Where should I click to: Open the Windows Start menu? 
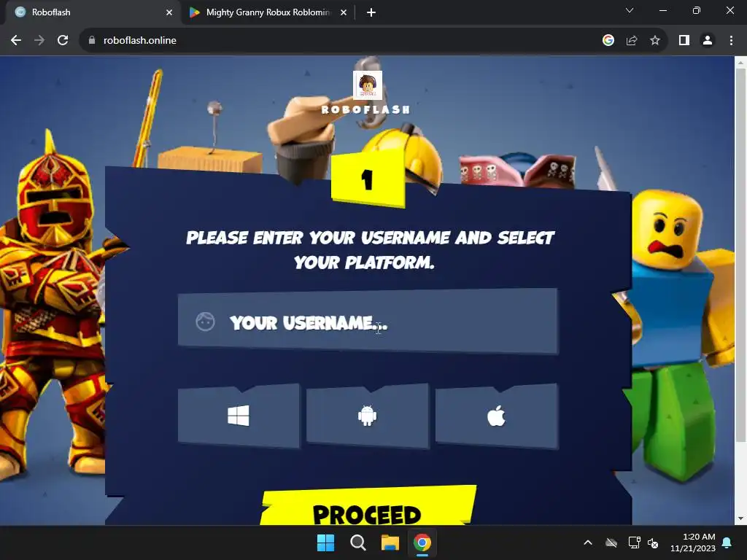[326, 542]
